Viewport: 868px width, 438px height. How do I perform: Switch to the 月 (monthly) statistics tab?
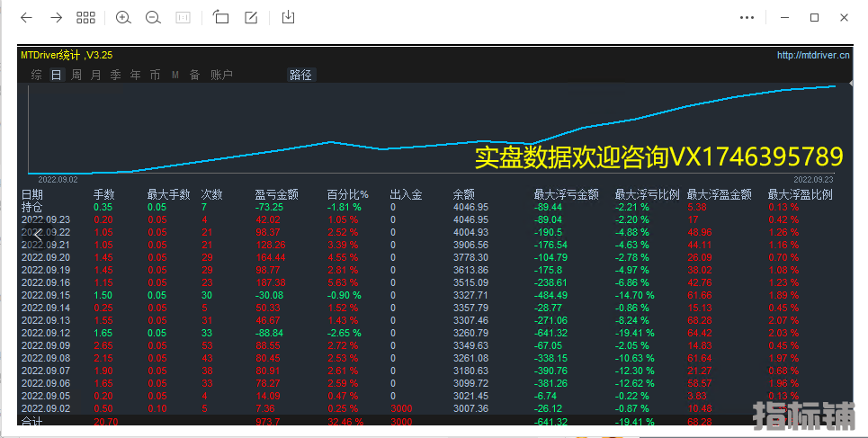click(x=96, y=76)
